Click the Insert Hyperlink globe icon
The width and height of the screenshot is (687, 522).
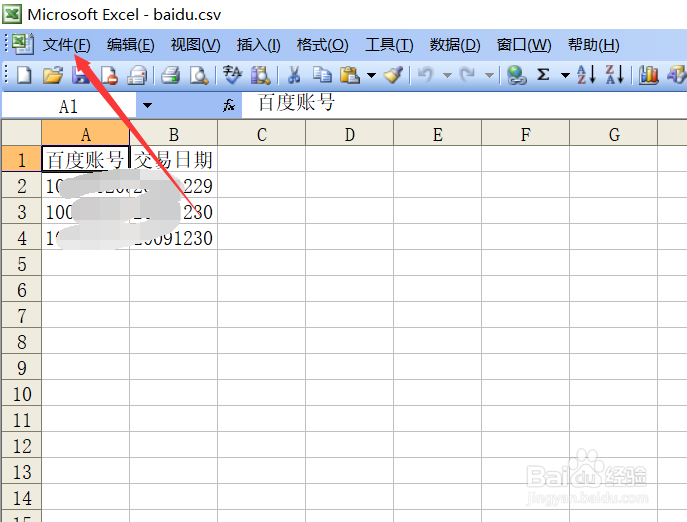[x=517, y=75]
